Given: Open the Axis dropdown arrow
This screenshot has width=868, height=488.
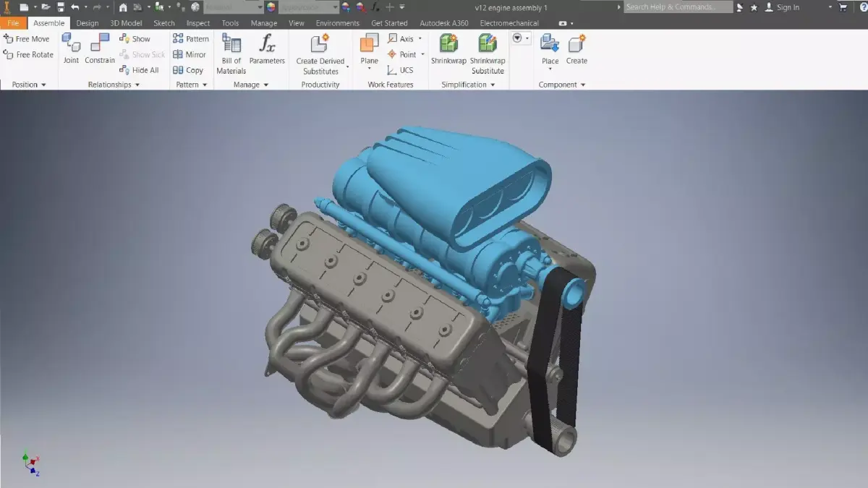Looking at the screenshot, I should click(420, 39).
